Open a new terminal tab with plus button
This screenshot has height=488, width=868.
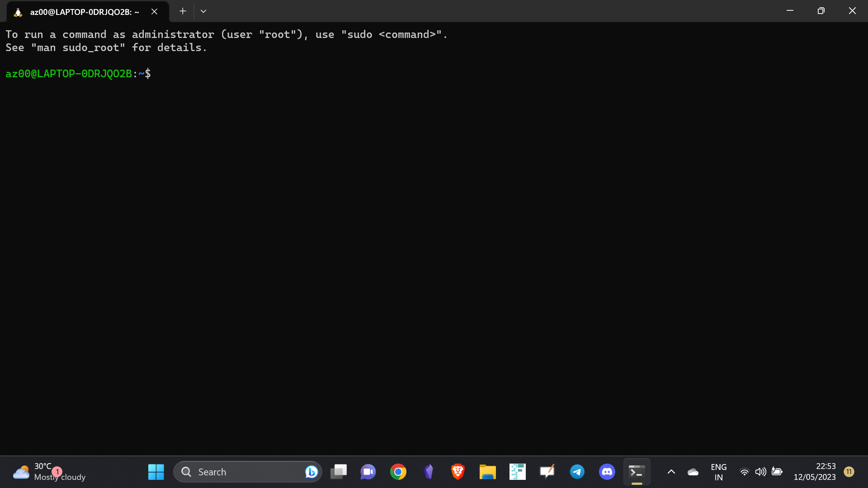click(x=183, y=11)
